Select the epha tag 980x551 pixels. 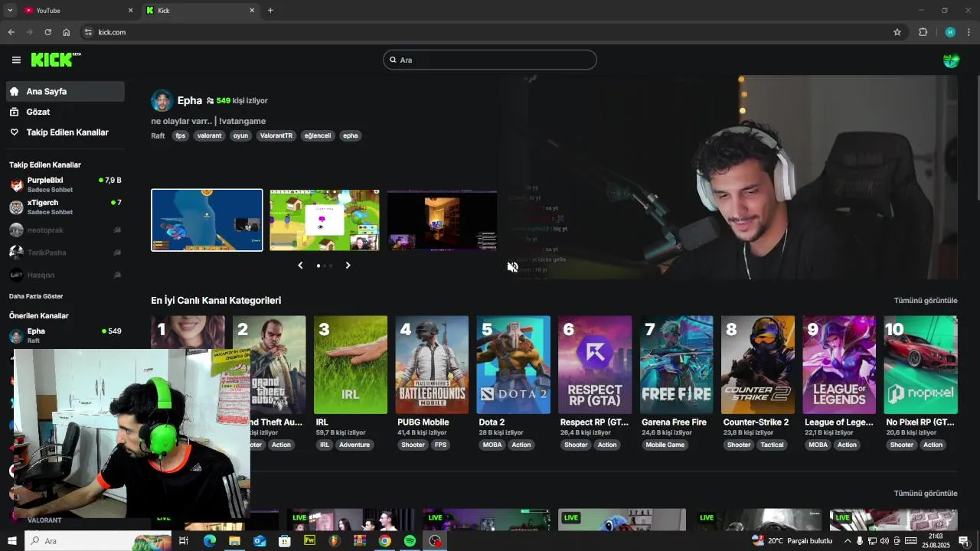[350, 135]
